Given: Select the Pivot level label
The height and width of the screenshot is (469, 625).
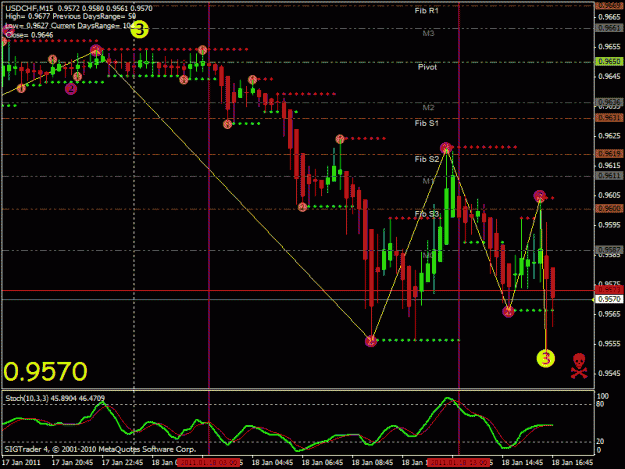Looking at the screenshot, I should pyautogui.click(x=427, y=67).
